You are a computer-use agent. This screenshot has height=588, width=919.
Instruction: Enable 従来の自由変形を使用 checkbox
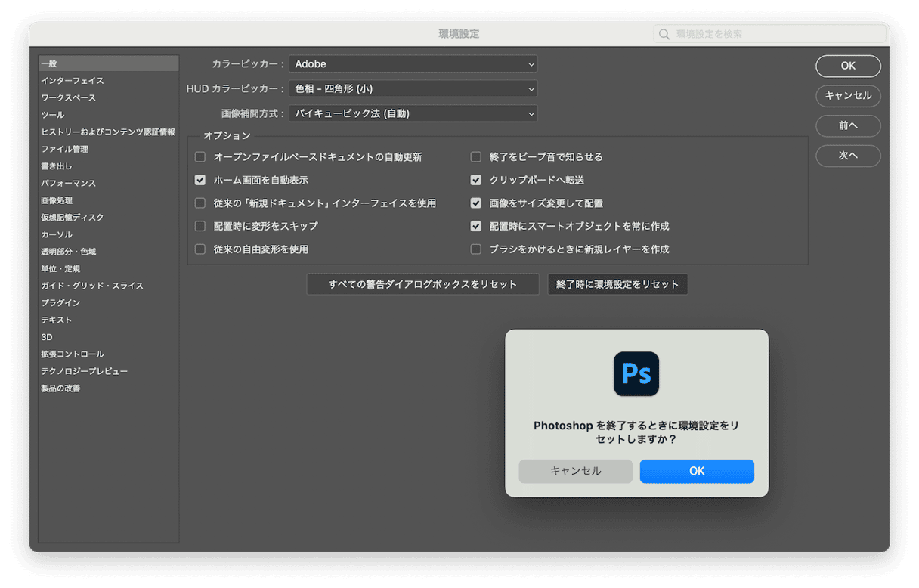point(200,249)
